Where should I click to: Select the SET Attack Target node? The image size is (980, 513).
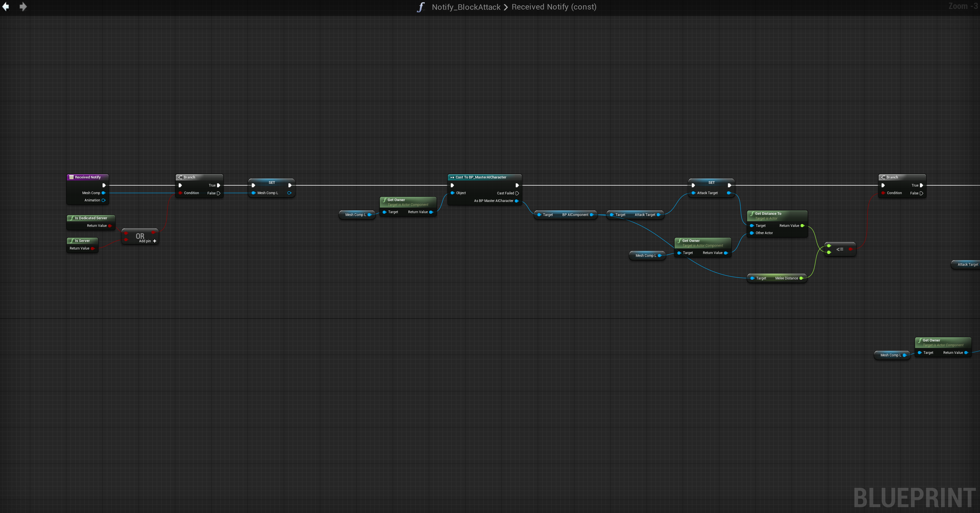(x=711, y=183)
